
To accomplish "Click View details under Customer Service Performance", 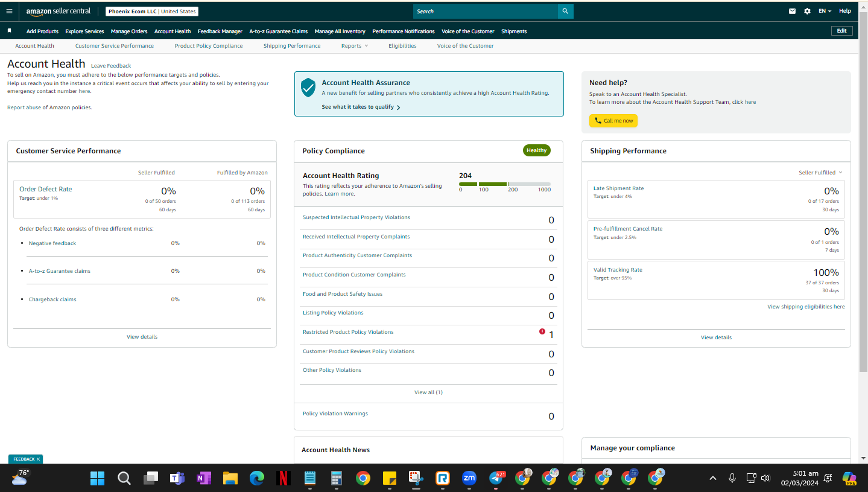I will pyautogui.click(x=142, y=337).
